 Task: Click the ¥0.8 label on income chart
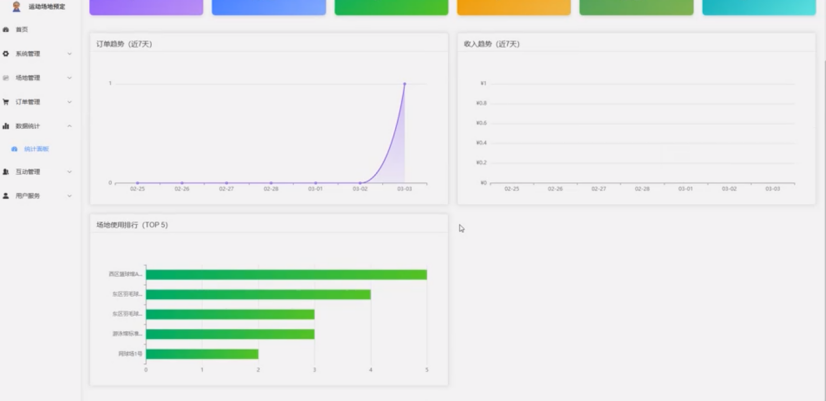481,103
